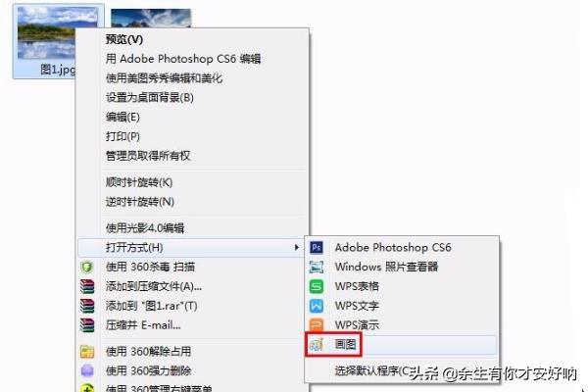Screen dimensions: 588x392
Task: Click the folder icon beside 使用 360解除占用
Action: coord(87,352)
